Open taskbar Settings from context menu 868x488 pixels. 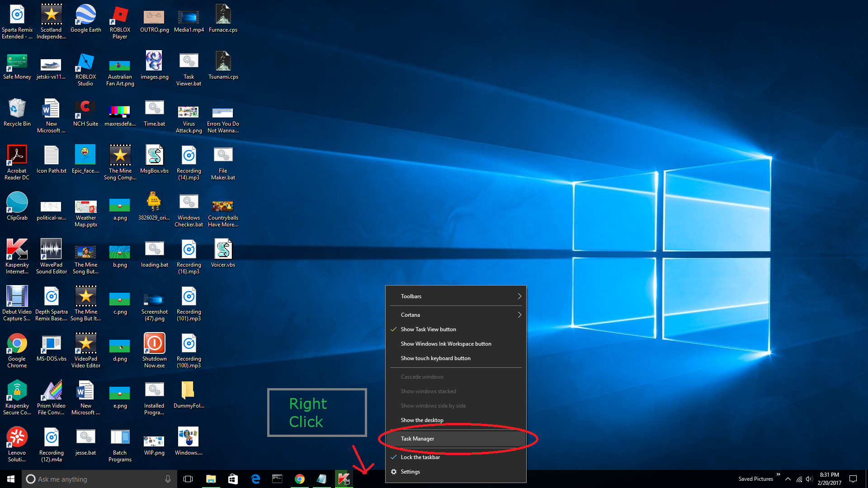click(456, 472)
